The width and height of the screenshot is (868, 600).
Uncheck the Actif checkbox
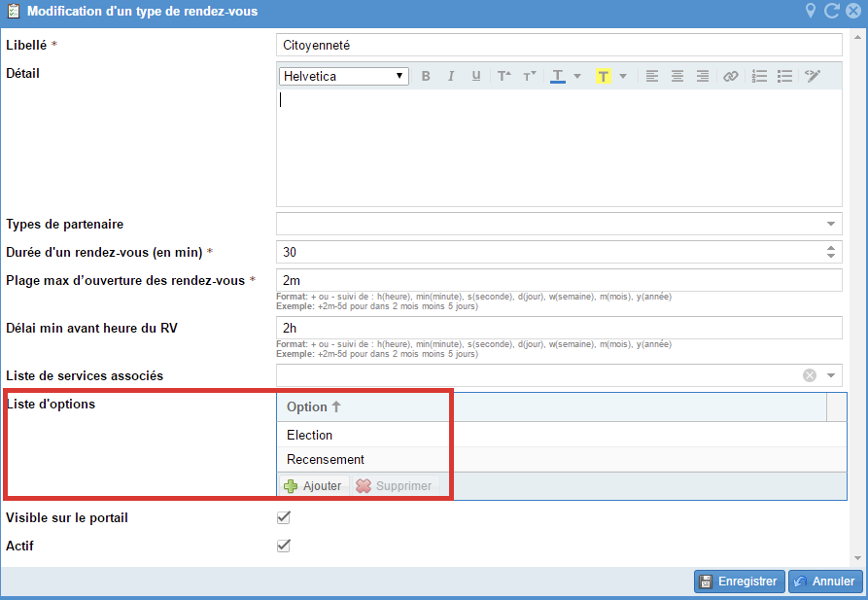tap(284, 546)
